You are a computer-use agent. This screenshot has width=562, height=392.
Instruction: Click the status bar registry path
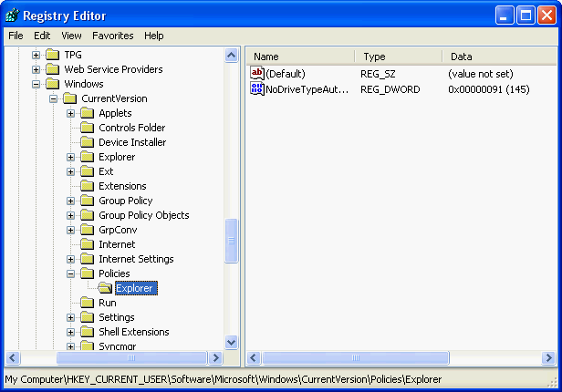224,379
